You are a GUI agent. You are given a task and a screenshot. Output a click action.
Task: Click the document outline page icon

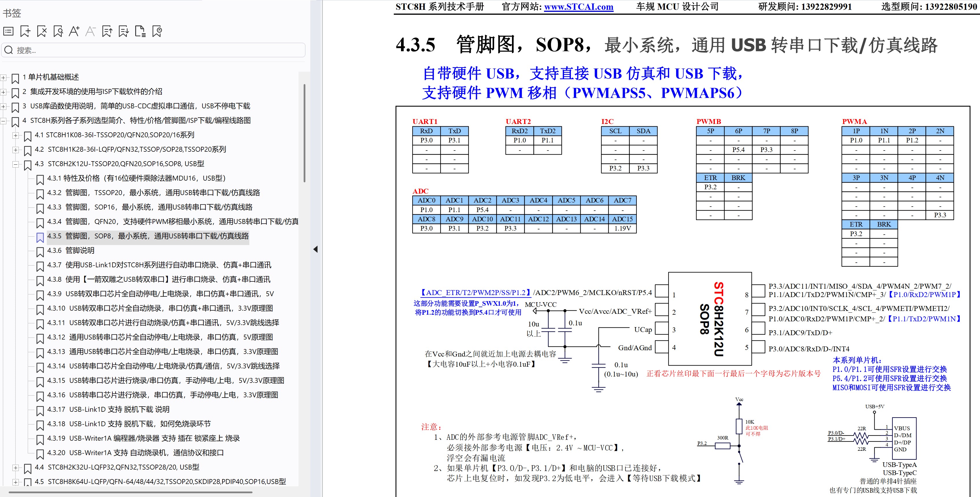tap(140, 31)
